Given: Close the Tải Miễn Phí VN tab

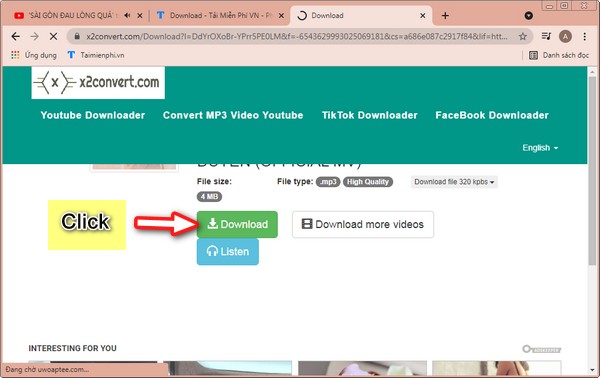Looking at the screenshot, I should pos(281,16).
